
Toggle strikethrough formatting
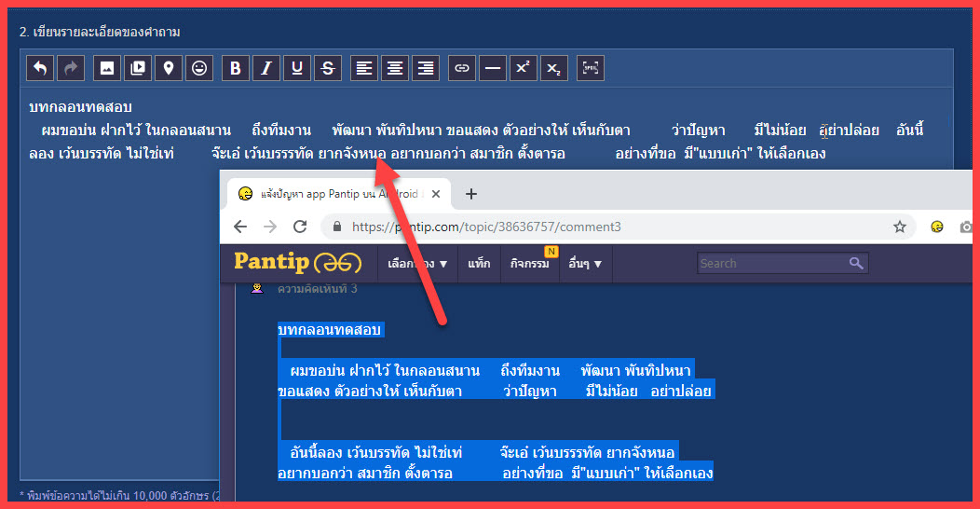click(x=328, y=68)
